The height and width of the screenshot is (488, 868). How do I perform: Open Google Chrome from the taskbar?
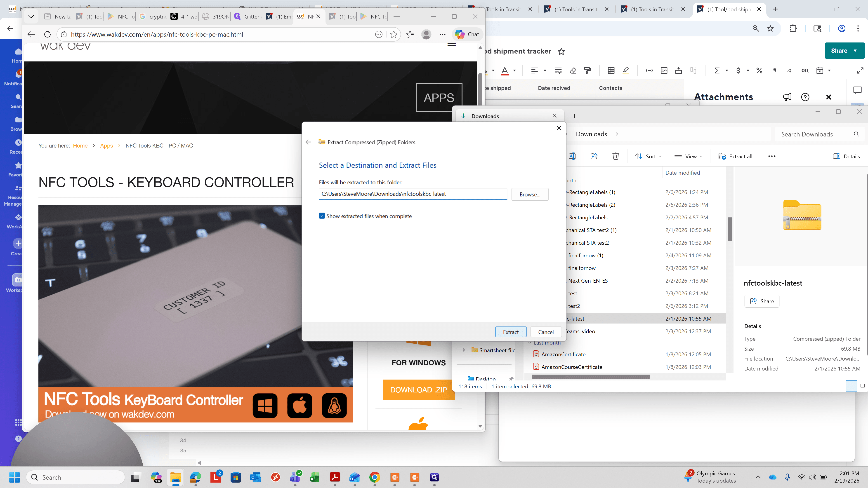(x=374, y=477)
